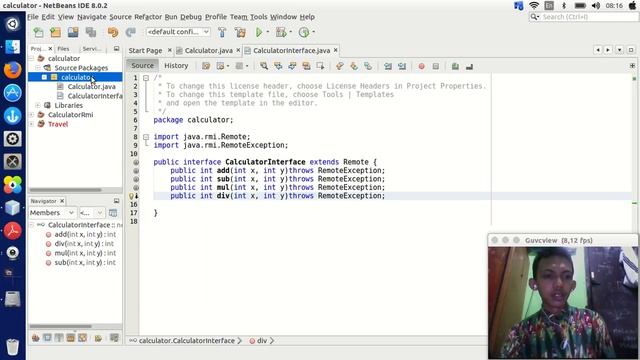Expand the CalculatorRmi project node
Screen dimensions: 640x360
pyautogui.click(x=31, y=115)
